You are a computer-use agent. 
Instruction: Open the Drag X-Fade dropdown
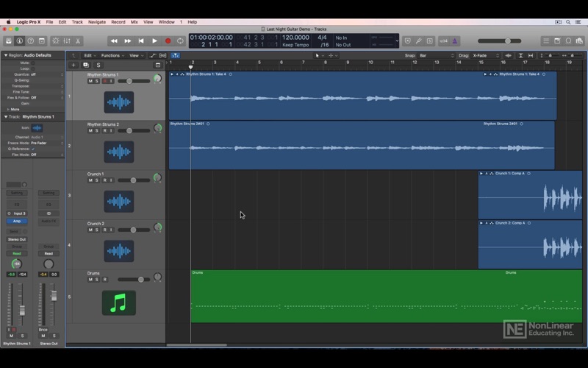click(x=486, y=56)
